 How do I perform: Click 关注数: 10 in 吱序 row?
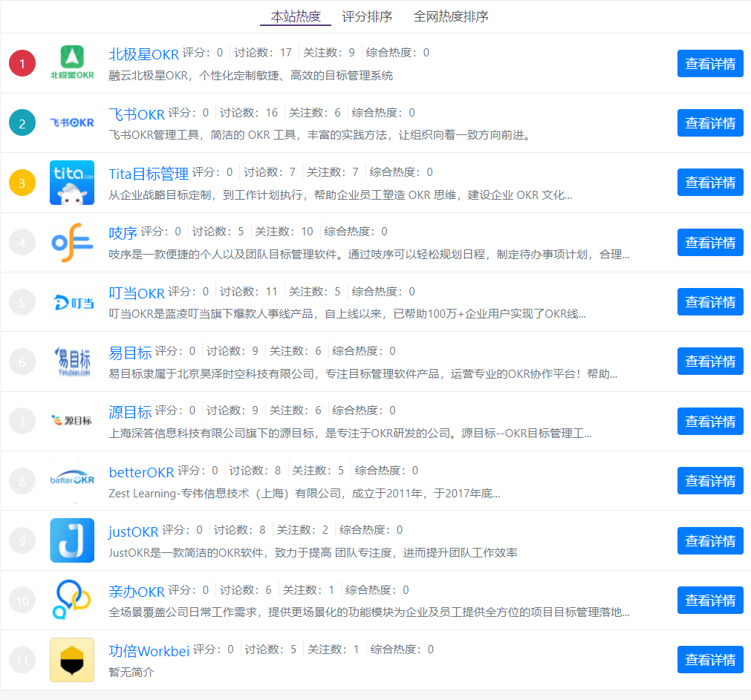pyautogui.click(x=284, y=232)
